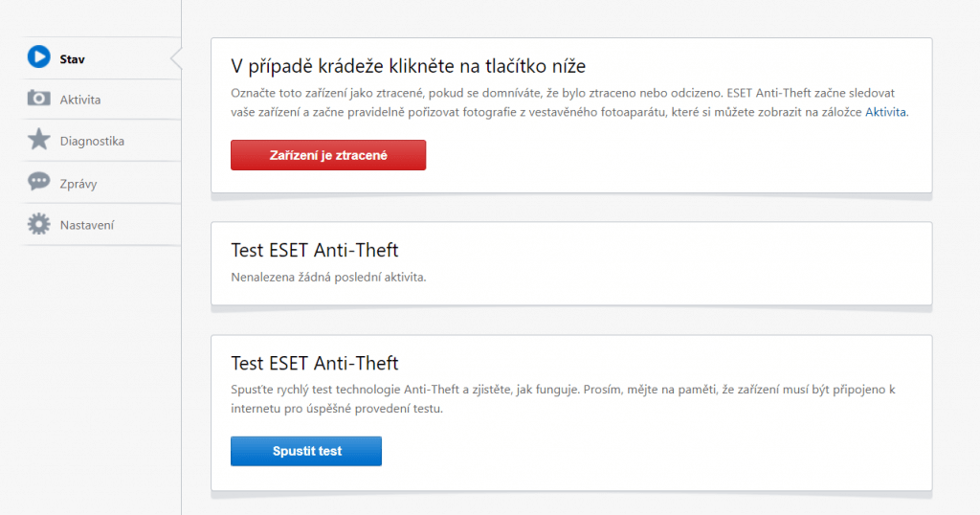
Task: Click the paragraph starting 'Označte toto zařízení jako ztracené'
Action: 569,102
